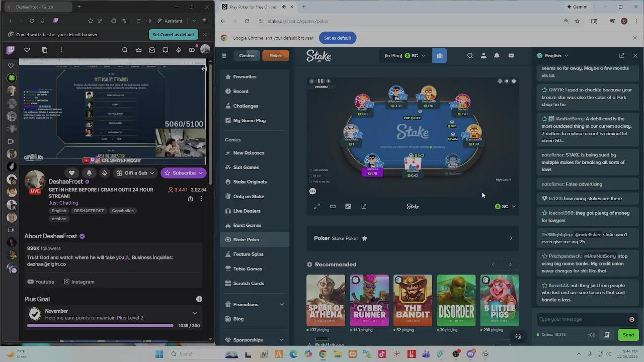Open DeshaeFrost Instagram link
The image size is (644, 362).
(79, 282)
